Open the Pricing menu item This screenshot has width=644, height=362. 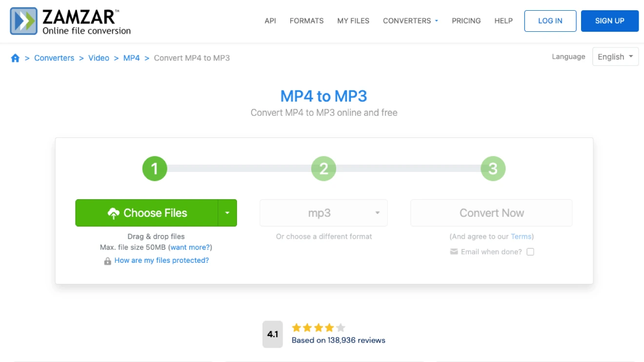pos(466,21)
